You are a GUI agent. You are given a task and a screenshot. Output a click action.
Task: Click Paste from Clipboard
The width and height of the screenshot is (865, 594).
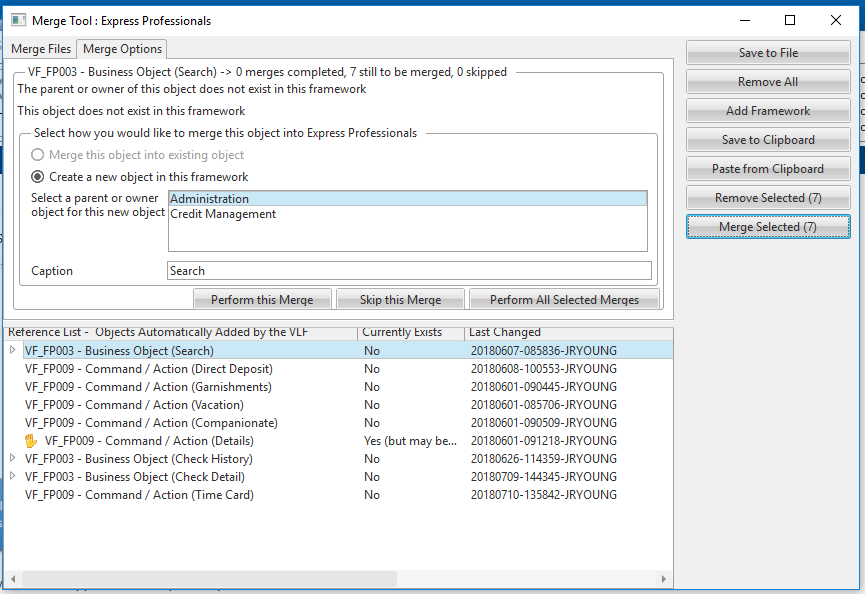tap(767, 168)
